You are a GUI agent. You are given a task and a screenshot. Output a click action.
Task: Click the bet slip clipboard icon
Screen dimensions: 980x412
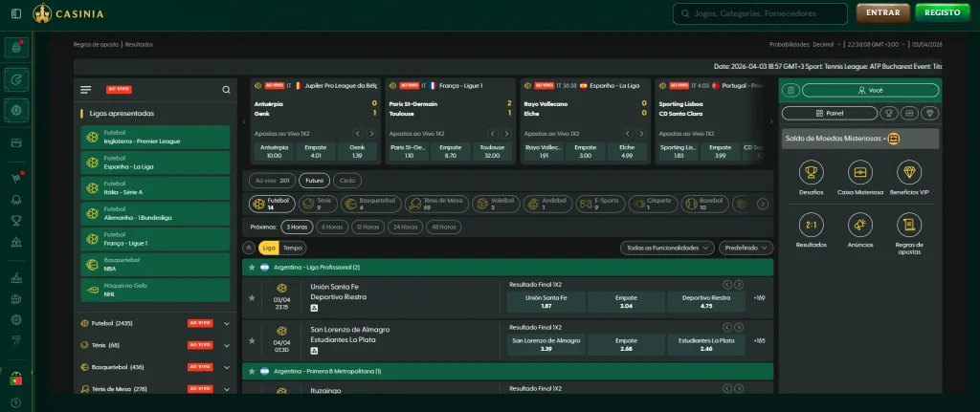point(791,91)
